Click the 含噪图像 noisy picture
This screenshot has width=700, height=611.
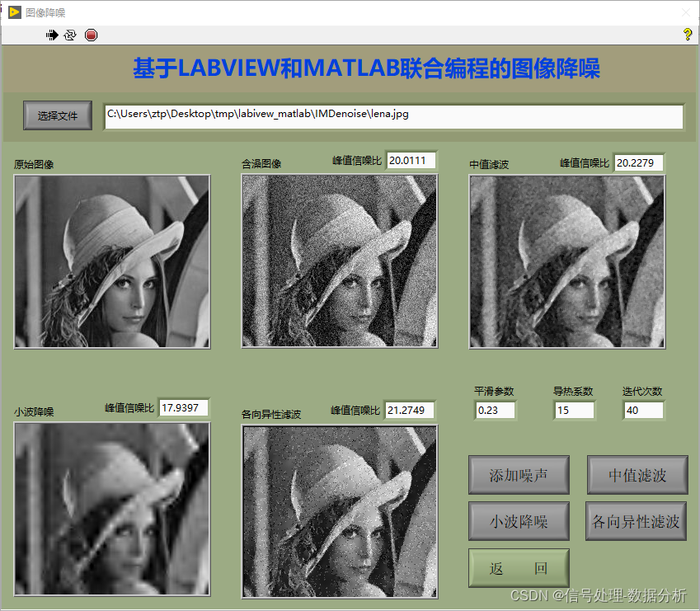pyautogui.click(x=340, y=261)
